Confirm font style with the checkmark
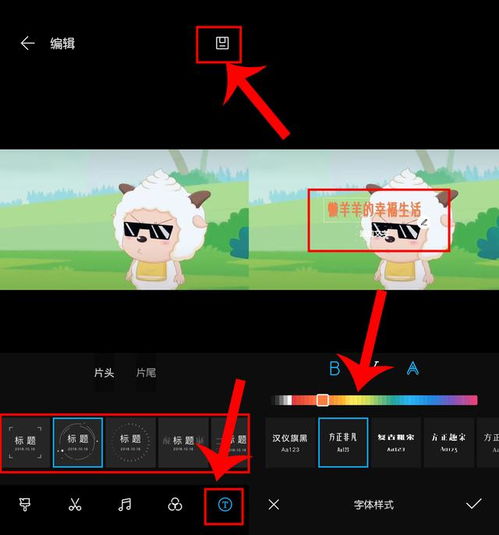This screenshot has height=535, width=499. tap(474, 504)
